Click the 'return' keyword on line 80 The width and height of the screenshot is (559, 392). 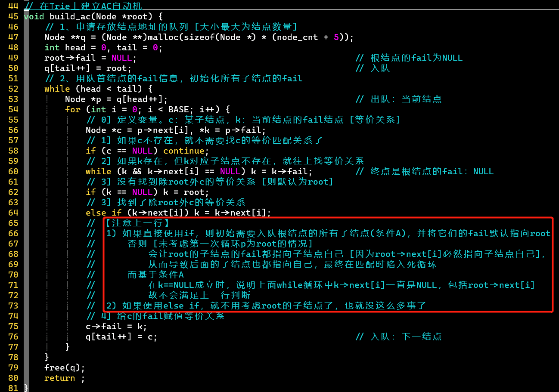click(59, 378)
